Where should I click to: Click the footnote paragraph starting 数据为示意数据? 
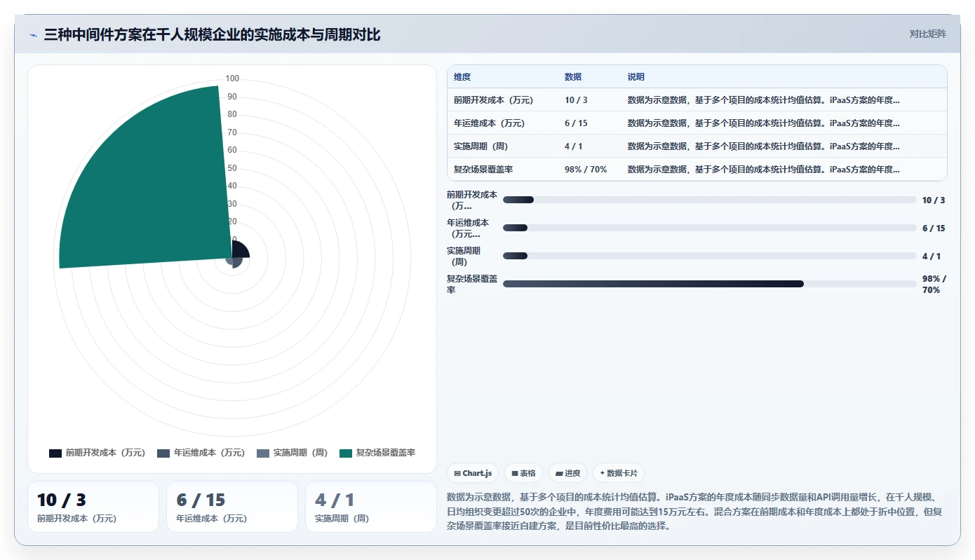click(x=694, y=512)
